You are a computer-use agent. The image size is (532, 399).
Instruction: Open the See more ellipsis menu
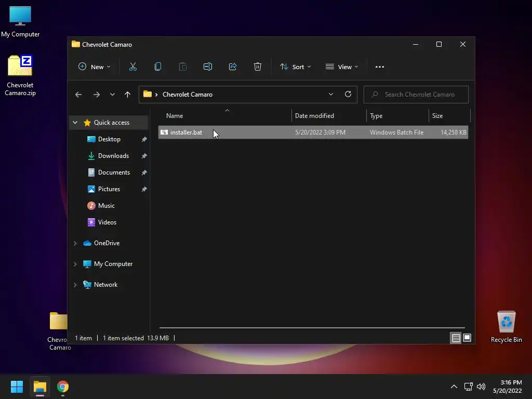380,67
